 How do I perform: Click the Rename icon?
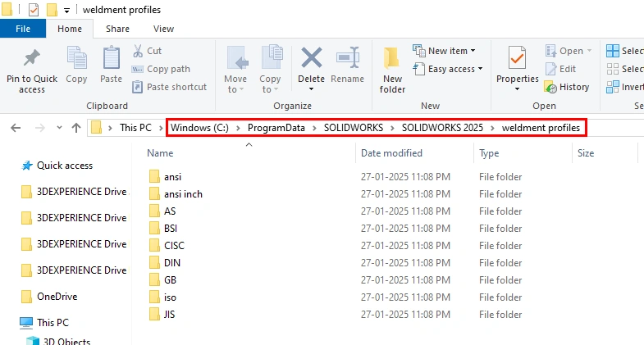[348, 57]
